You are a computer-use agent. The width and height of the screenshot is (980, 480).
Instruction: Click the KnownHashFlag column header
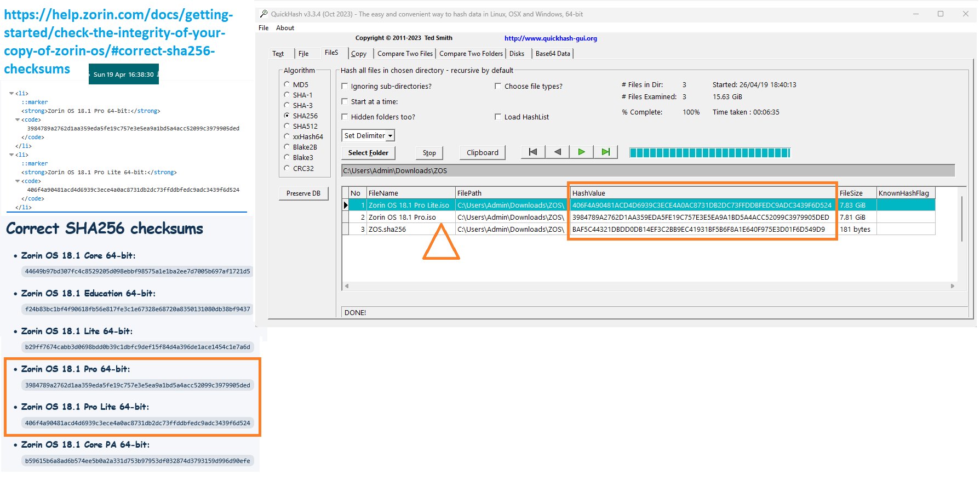[x=906, y=193]
